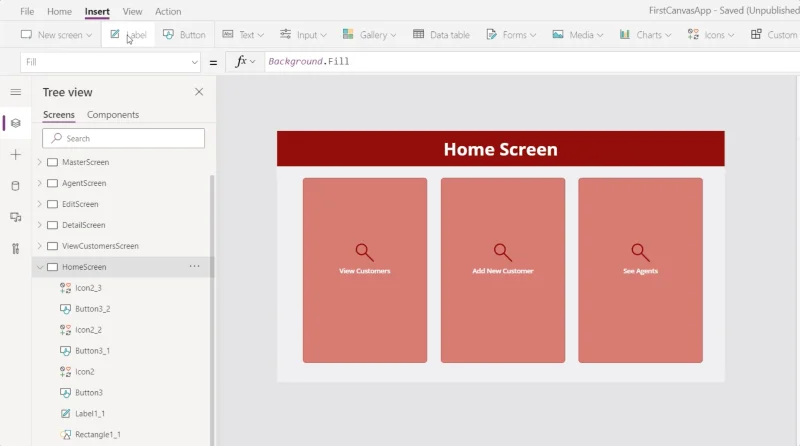The height and width of the screenshot is (446, 800).
Task: Open the Tree view layers icon
Action: tap(16, 123)
